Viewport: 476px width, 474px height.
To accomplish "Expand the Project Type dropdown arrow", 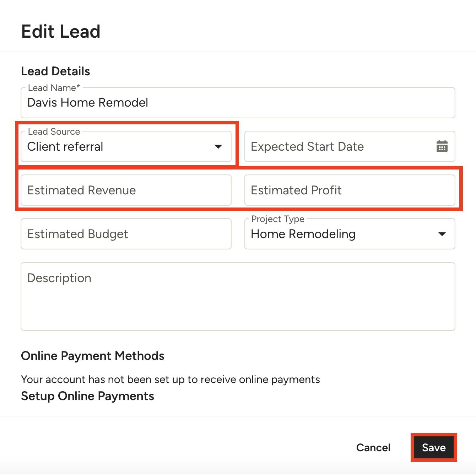I will (442, 234).
